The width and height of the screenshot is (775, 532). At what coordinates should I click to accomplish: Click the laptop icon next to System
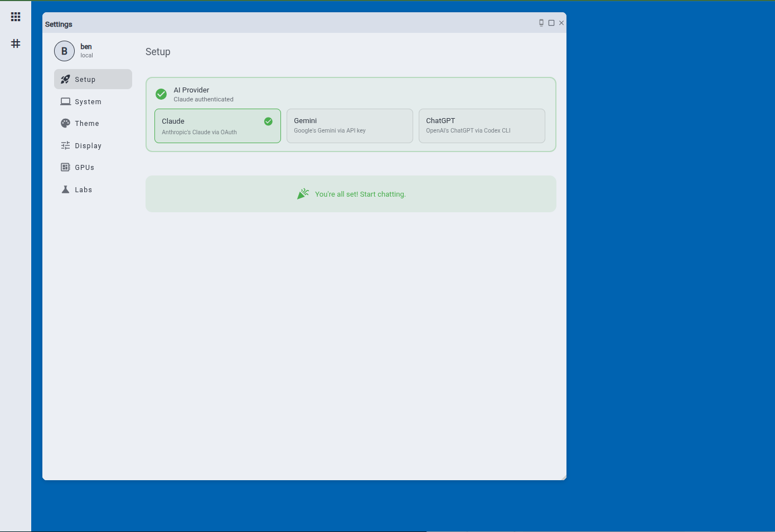point(65,101)
